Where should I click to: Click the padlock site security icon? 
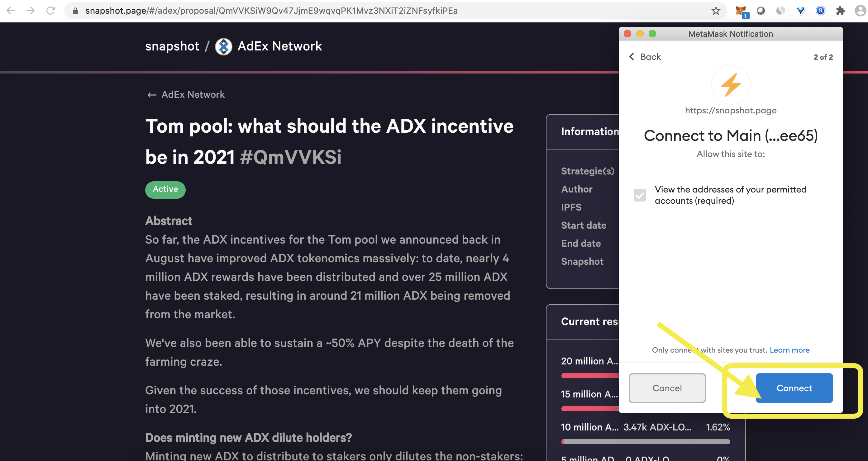pyautogui.click(x=75, y=11)
